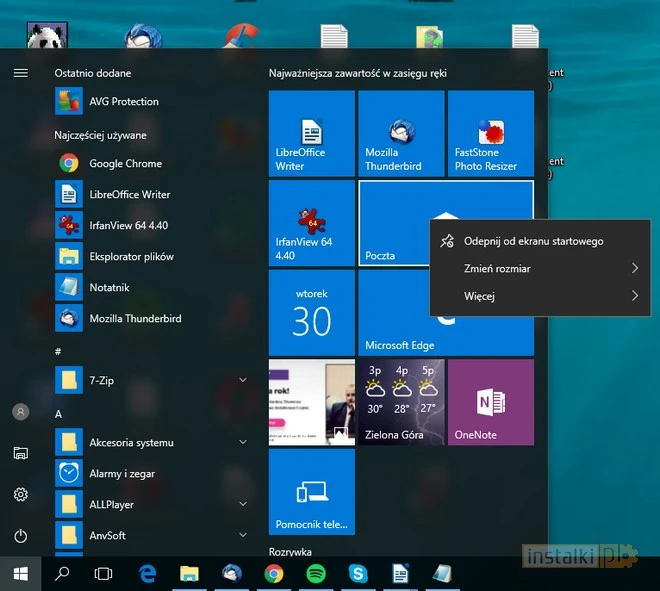Screen dimensions: 660x591
Task: Open the Mozilla Thunderbird tile
Action: pyautogui.click(x=400, y=133)
